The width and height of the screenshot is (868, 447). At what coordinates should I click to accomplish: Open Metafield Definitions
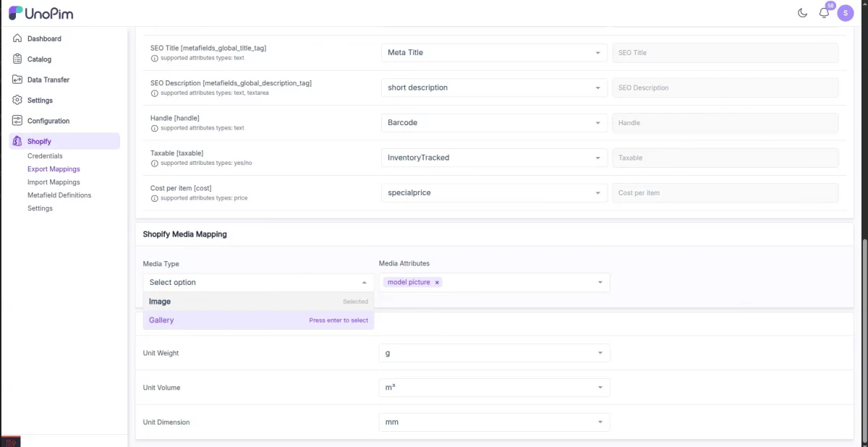click(x=59, y=195)
